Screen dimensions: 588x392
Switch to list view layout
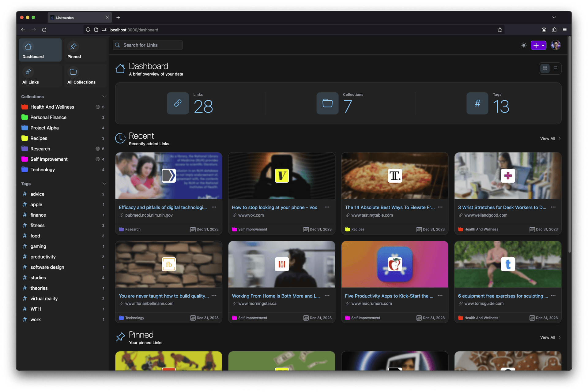555,68
